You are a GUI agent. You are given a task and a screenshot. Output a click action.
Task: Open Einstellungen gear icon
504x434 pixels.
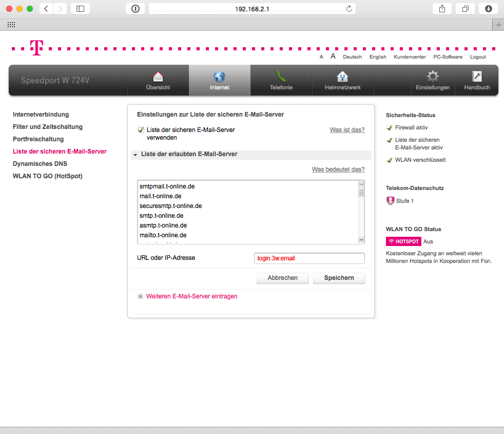coord(433,77)
